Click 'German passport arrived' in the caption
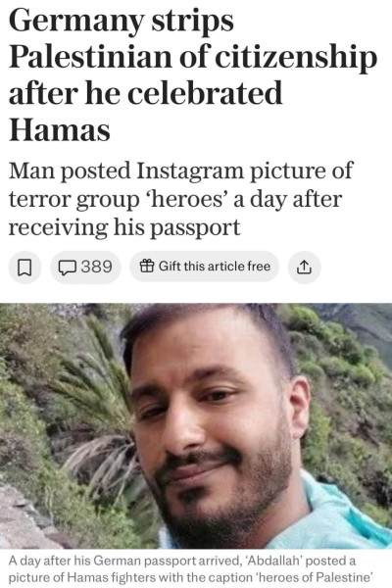Viewport: 392px width, 588px height. [167, 562]
